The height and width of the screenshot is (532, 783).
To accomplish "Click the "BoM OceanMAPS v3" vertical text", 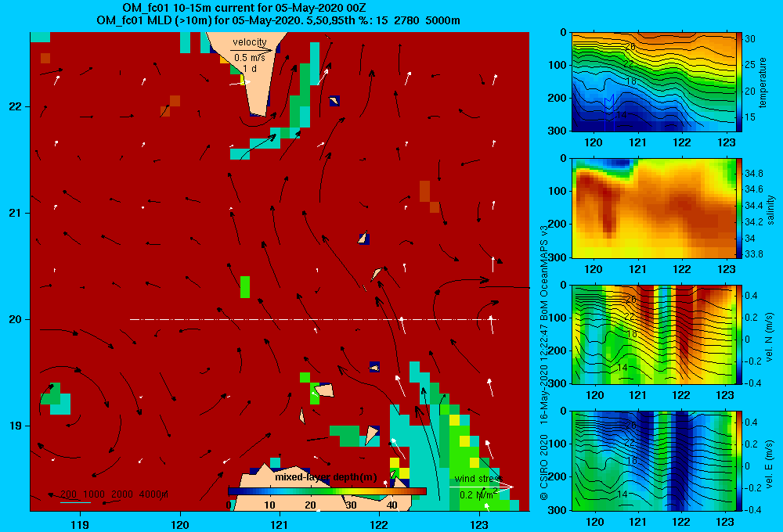I will tap(544, 268).
